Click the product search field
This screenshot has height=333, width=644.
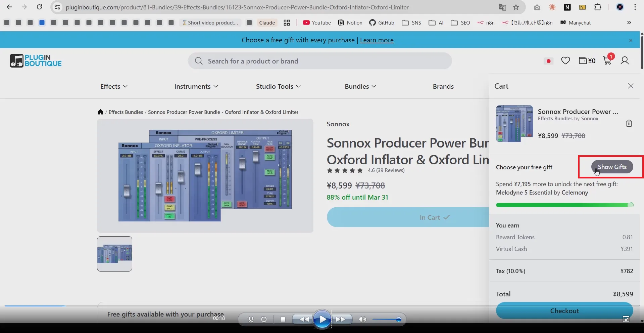tap(320, 61)
